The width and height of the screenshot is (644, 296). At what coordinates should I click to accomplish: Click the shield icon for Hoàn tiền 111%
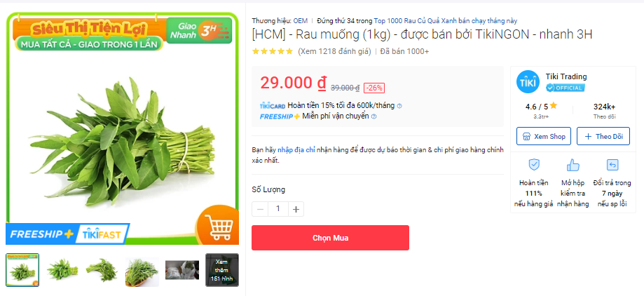click(x=533, y=165)
